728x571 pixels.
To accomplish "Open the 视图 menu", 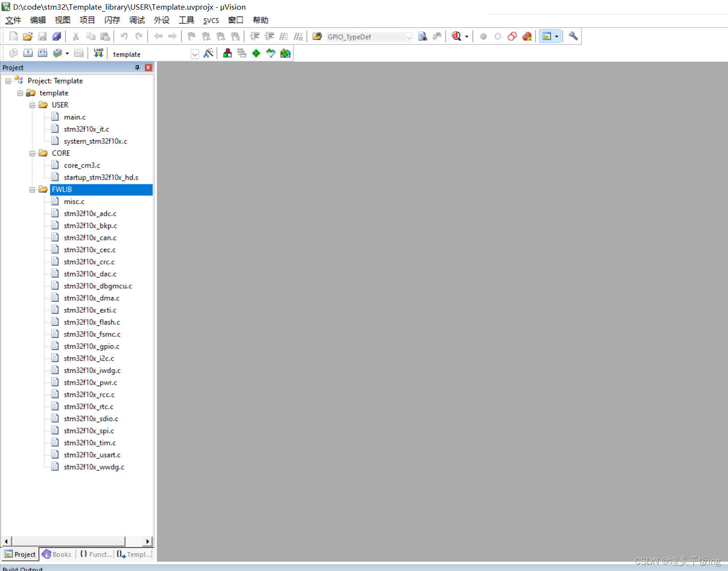I will point(62,20).
